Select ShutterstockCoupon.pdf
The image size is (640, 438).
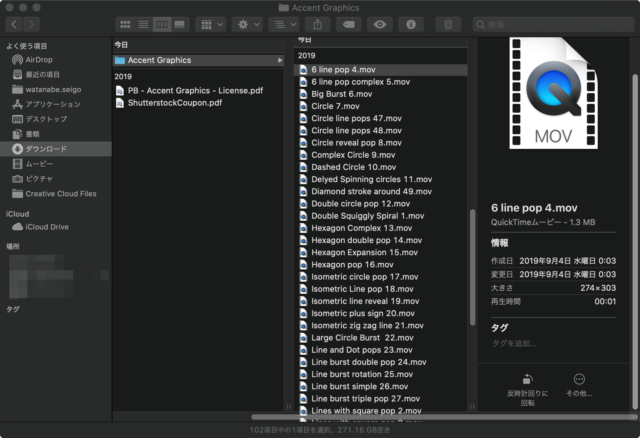point(198,103)
